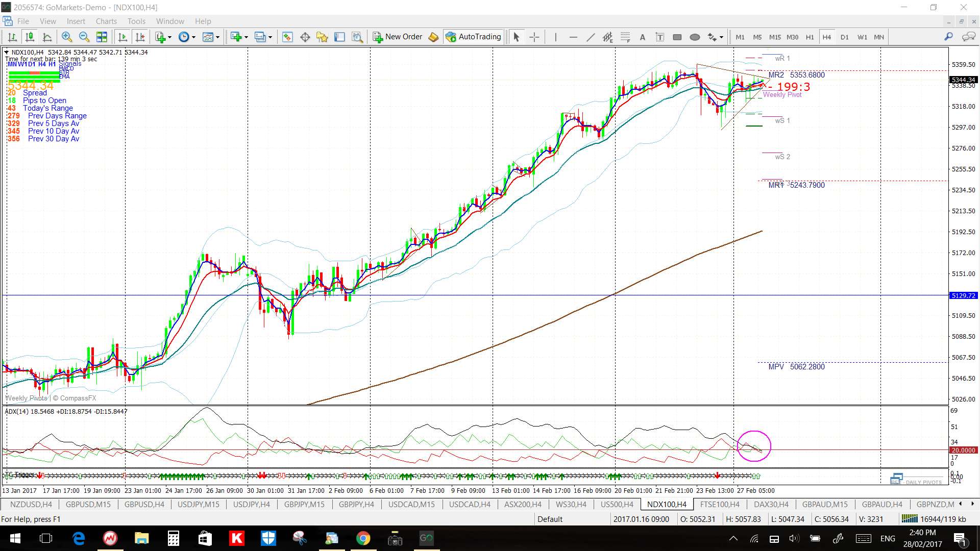Image resolution: width=980 pixels, height=551 pixels.
Task: Switch to the FTSE100,H4 chart tab
Action: pos(720,504)
